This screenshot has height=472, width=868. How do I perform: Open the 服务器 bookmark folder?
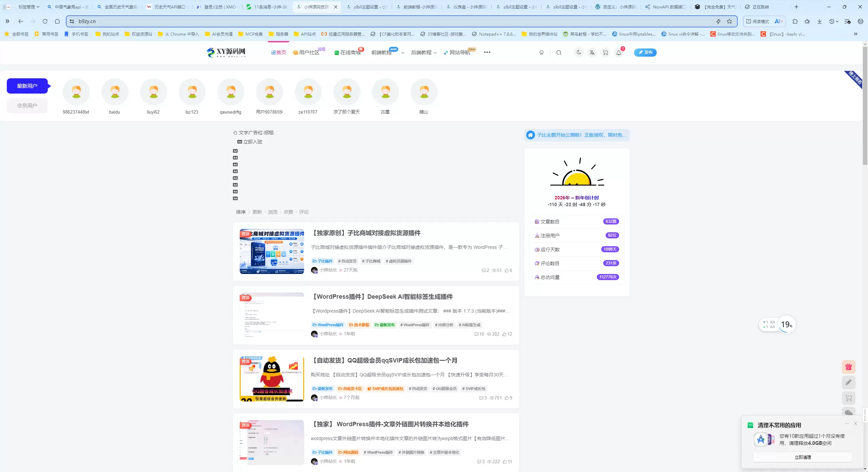[278, 34]
